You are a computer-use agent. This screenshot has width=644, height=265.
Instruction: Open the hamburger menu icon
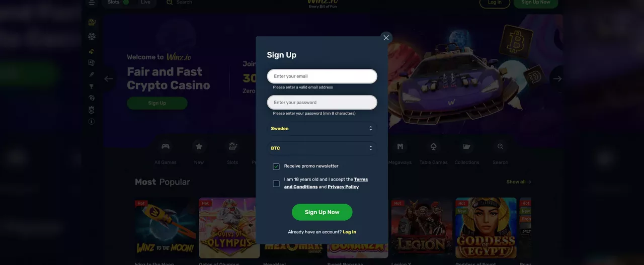coord(92,3)
